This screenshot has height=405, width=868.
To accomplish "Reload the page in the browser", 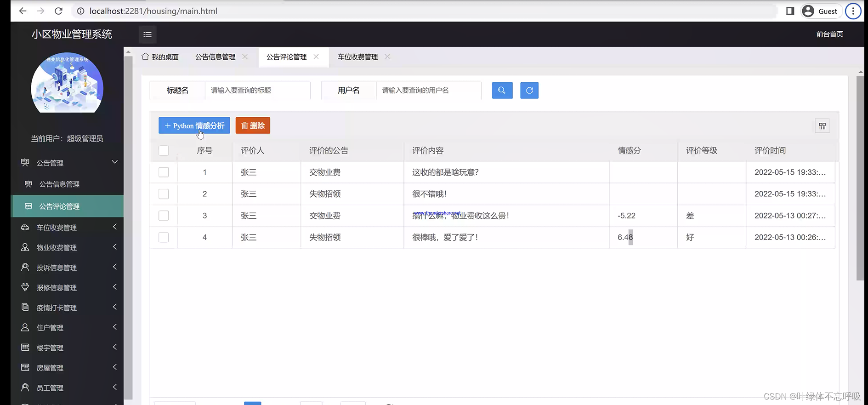I will [x=58, y=11].
